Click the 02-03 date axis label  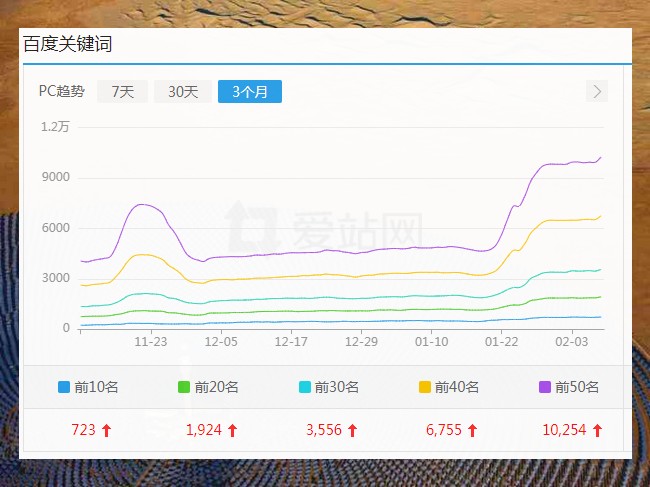[572, 342]
